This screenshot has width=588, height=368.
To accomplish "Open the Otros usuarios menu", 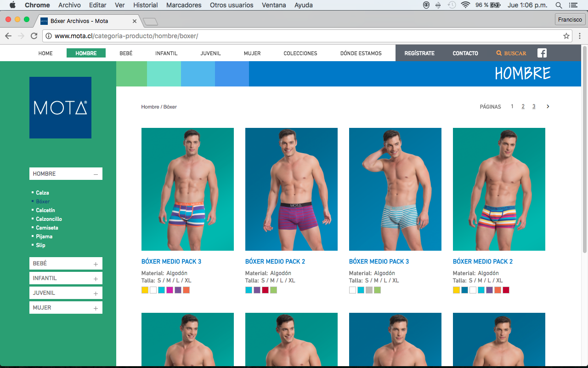I will coord(232,5).
